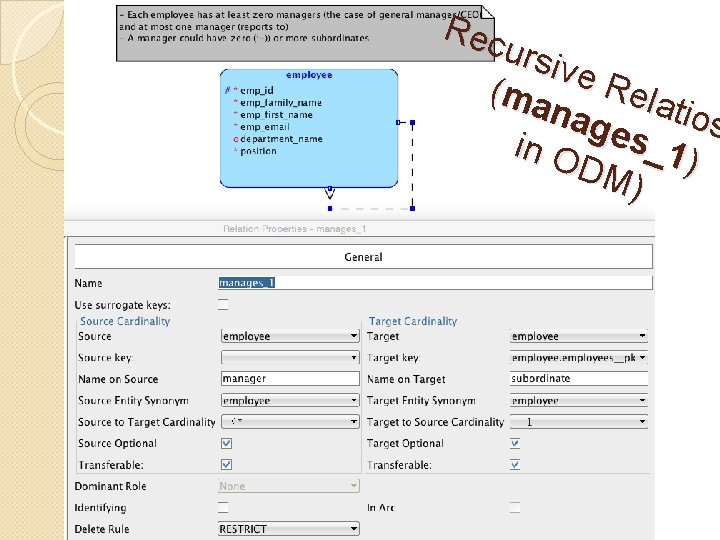
Task: Open Target to Source Cardinality dropdown
Action: (579, 422)
